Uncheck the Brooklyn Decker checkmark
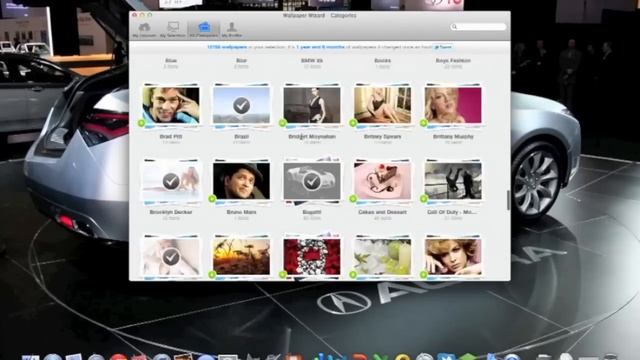 click(x=171, y=181)
